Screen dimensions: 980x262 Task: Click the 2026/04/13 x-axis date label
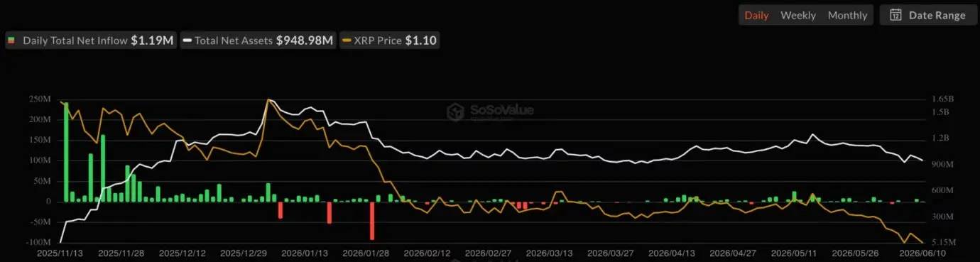672,253
